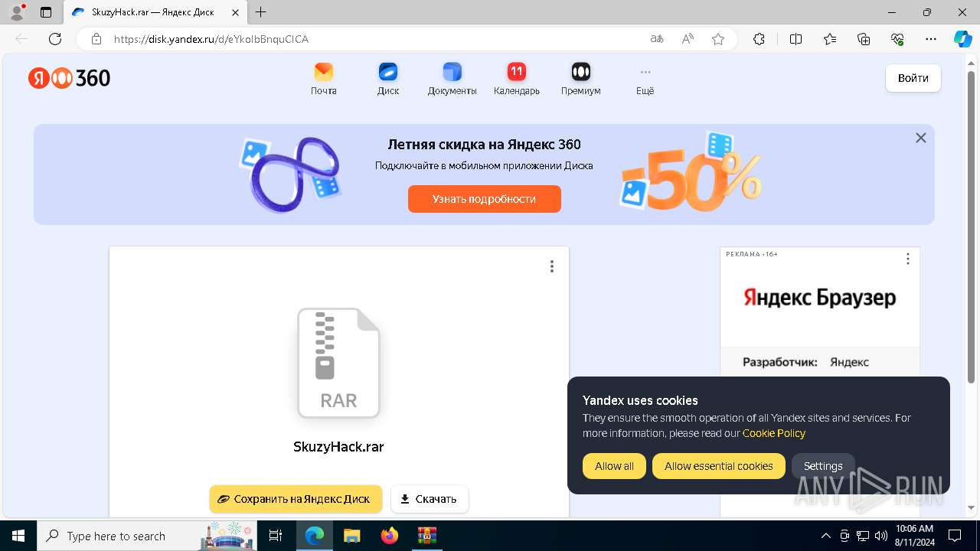Open the Extensions puzzle icon
This screenshot has height=551, width=980.
tap(759, 39)
